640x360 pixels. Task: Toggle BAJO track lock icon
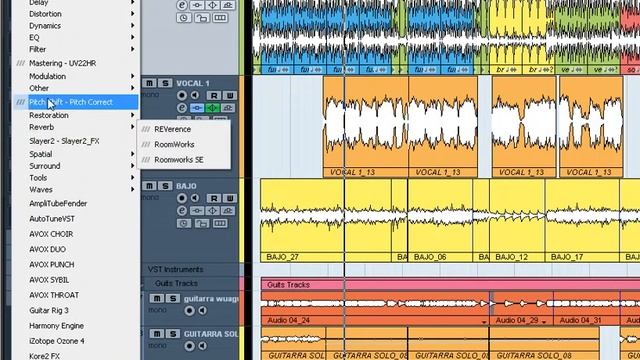tap(202, 223)
